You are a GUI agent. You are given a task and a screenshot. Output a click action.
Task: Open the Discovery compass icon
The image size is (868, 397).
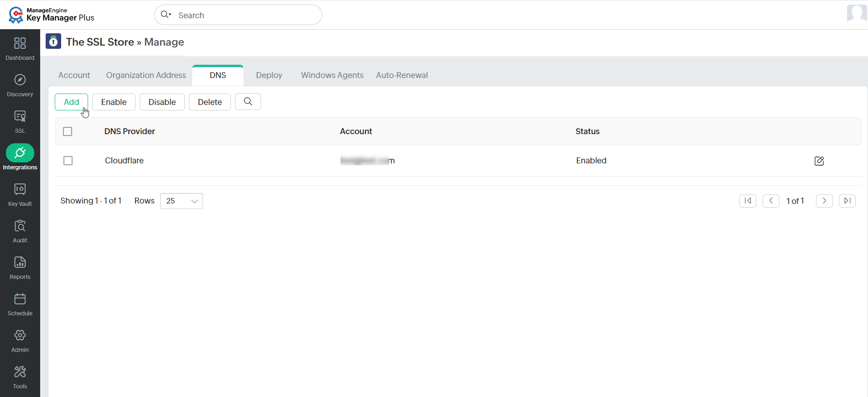20,80
